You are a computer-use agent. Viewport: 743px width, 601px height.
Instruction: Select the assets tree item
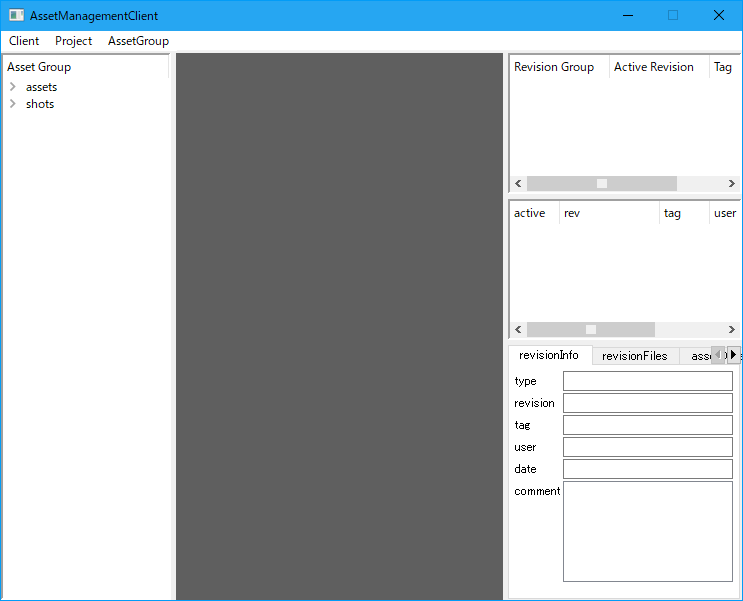pyautogui.click(x=41, y=87)
